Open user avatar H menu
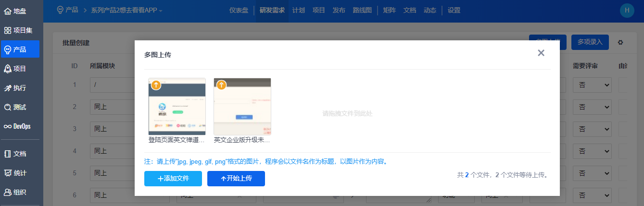 627,10
